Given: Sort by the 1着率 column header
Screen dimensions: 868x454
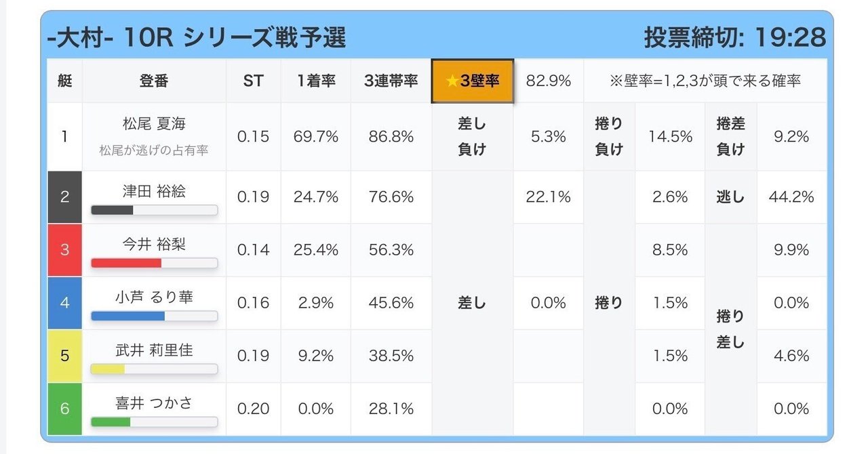Looking at the screenshot, I should coord(316,81).
